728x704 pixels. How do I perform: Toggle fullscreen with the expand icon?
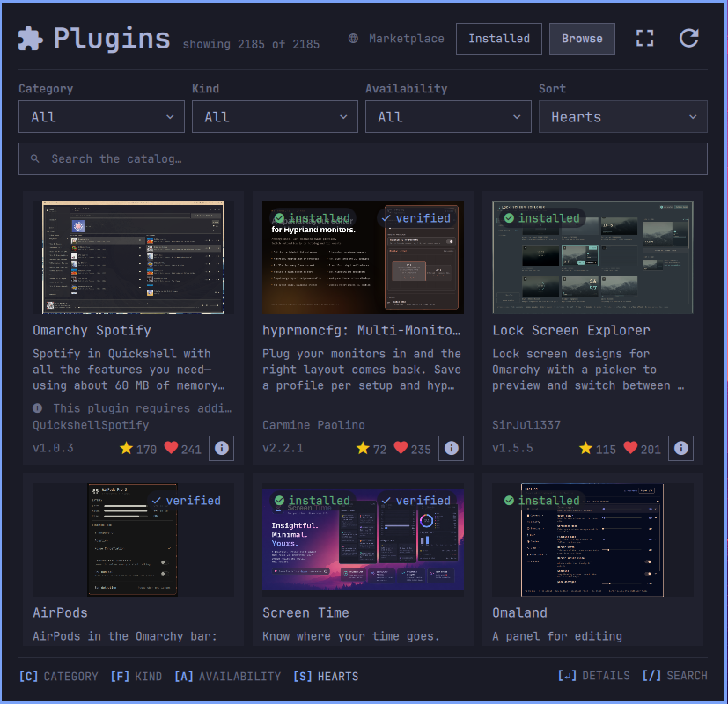pyautogui.click(x=644, y=38)
